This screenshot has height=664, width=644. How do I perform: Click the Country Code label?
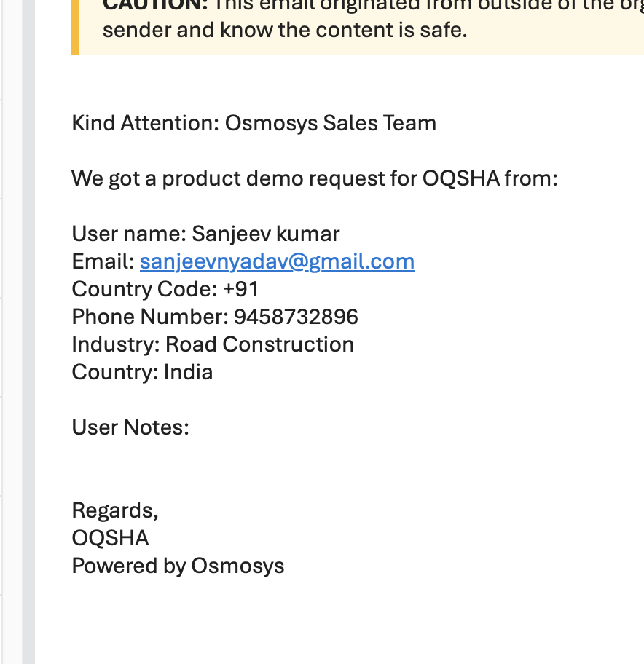click(x=144, y=289)
